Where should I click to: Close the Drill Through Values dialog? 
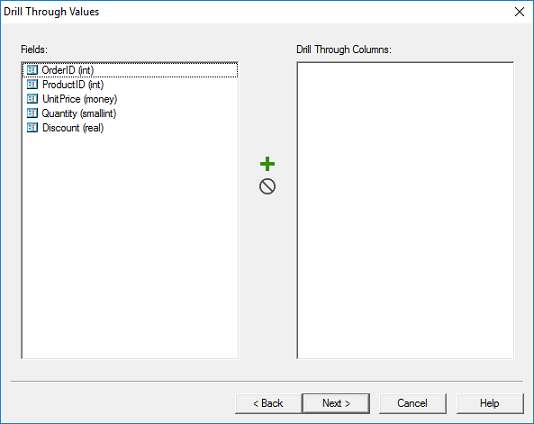click(x=519, y=12)
